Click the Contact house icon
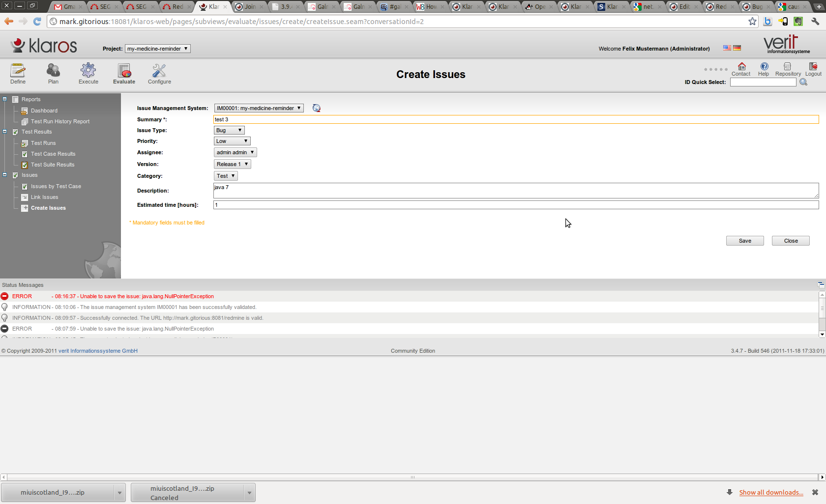This screenshot has height=504, width=826. point(741,66)
